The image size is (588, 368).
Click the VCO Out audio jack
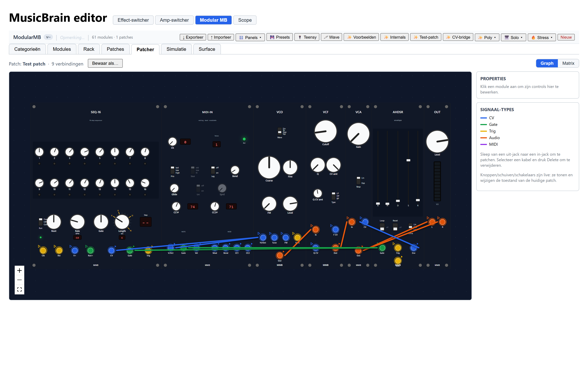pos(280,255)
